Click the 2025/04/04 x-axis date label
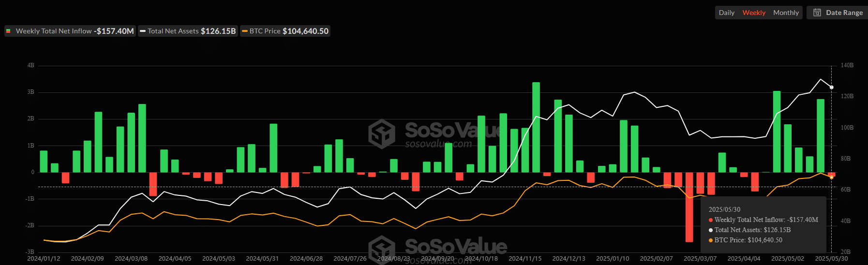This screenshot has width=868, height=265. coord(744,259)
